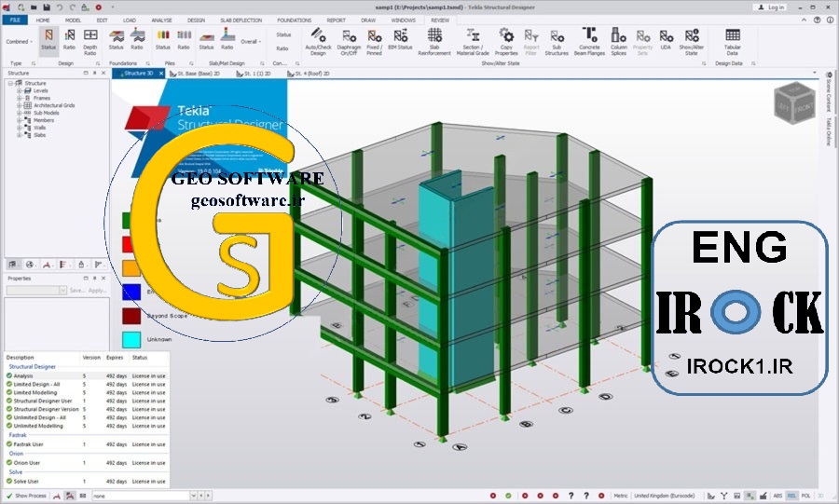The image size is (839, 504).
Task: Toggle POL coordinate mode
Action: click(805, 496)
